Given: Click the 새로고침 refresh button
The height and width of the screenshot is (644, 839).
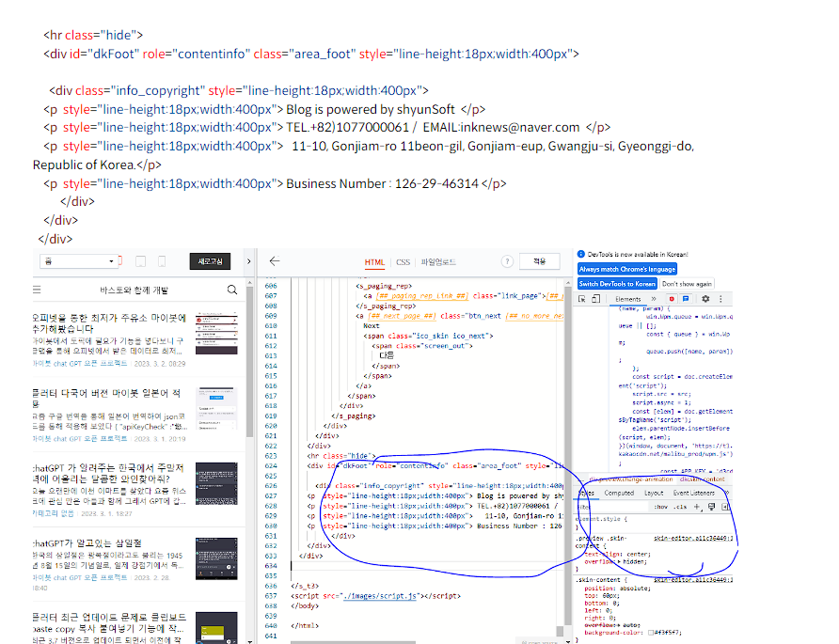Looking at the screenshot, I should coord(210,261).
